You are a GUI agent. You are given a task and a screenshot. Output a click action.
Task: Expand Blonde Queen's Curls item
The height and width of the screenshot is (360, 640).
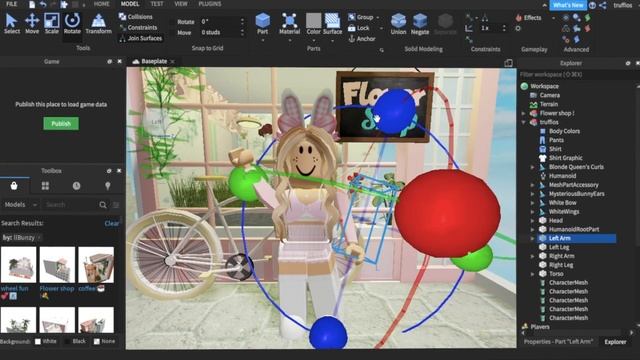coord(532,167)
